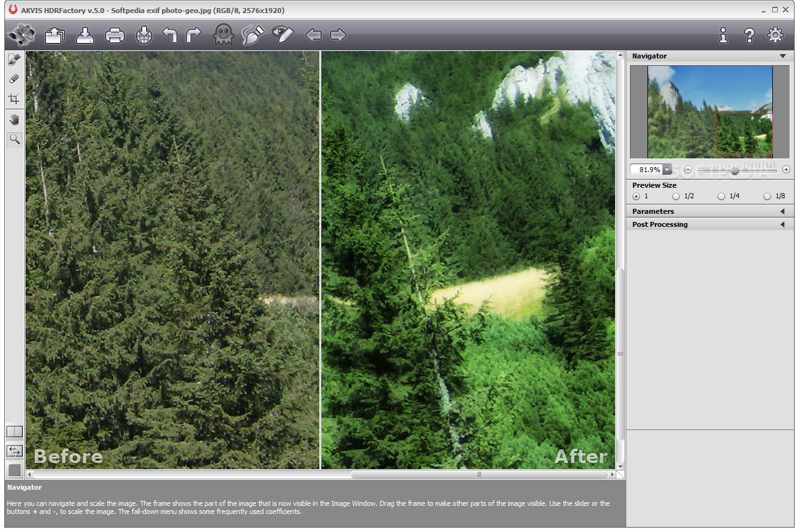Go to previous image with left arrow
This screenshot has height=532, width=799.
pyautogui.click(x=313, y=35)
